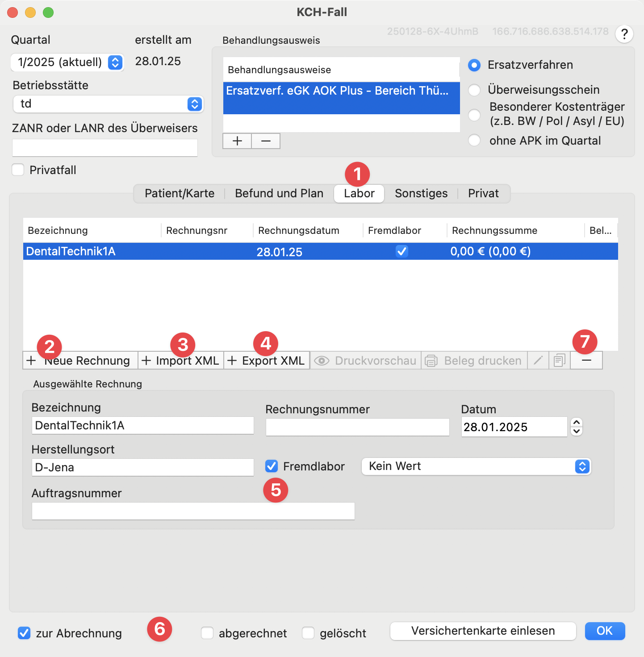Viewport: 644px width, 657px height.
Task: Switch to Befund und Plan tab
Action: pos(279,193)
